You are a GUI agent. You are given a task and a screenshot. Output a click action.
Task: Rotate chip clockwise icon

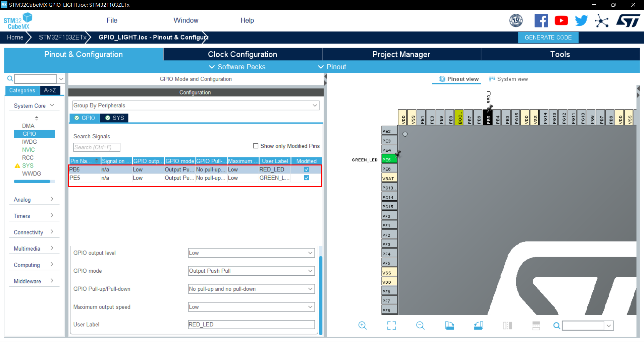click(449, 326)
